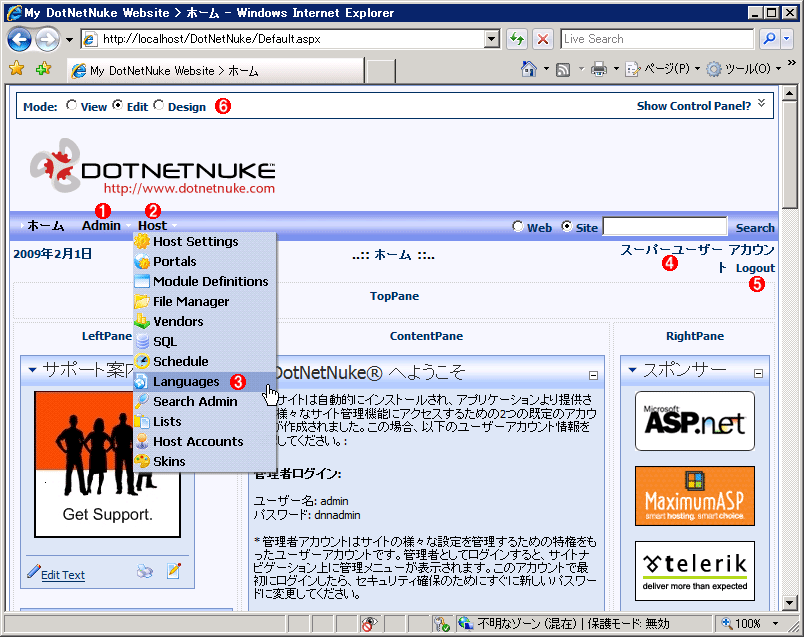
Task: Click the site search text box
Action: 665,226
